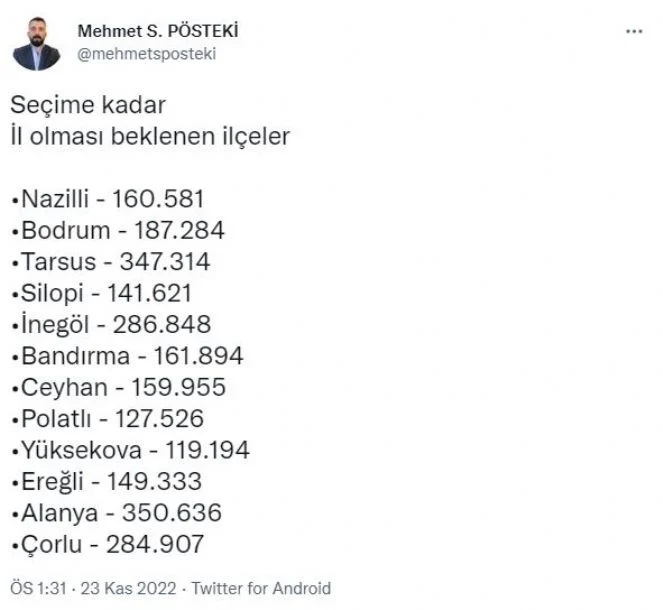Click the Çorlu - 284.907 entry

(108, 544)
